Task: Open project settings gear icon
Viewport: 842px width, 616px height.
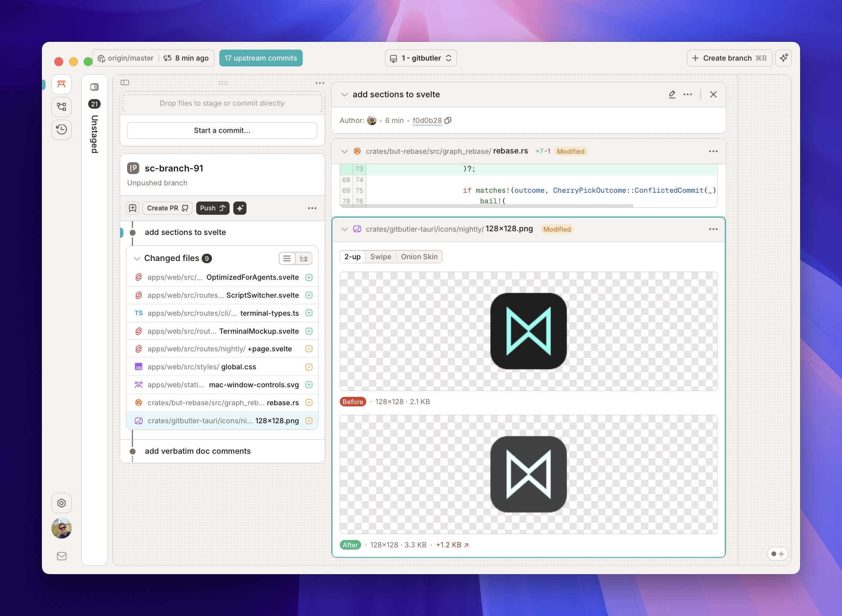Action: coord(62,503)
